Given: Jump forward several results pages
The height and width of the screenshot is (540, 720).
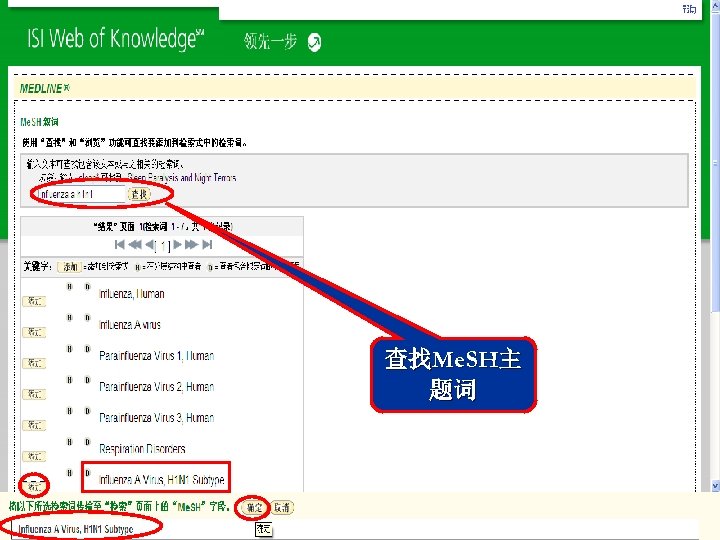Looking at the screenshot, I should [x=191, y=245].
